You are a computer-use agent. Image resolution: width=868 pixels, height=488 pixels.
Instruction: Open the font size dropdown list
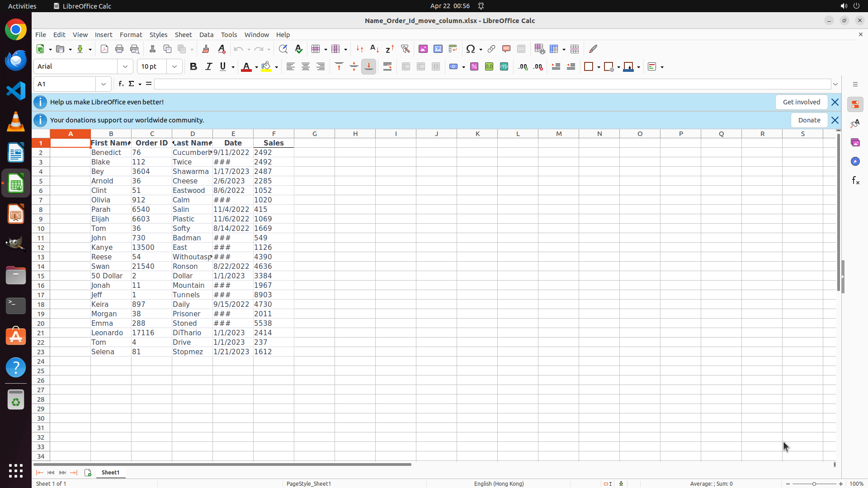tap(175, 66)
